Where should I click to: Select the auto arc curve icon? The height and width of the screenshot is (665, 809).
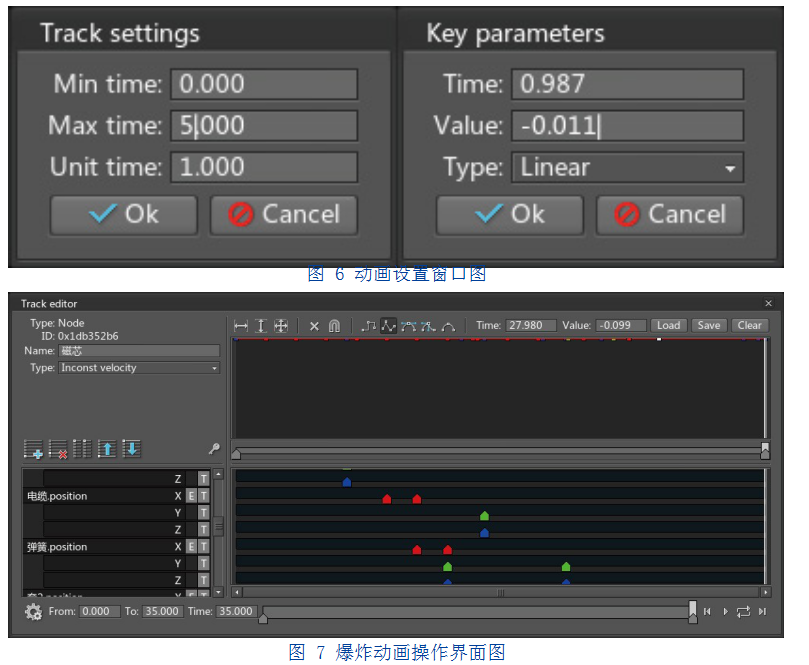point(448,326)
